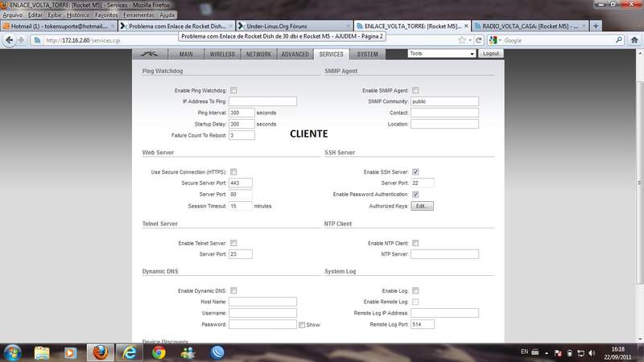Enable Log checkbox under System Log

point(415,290)
